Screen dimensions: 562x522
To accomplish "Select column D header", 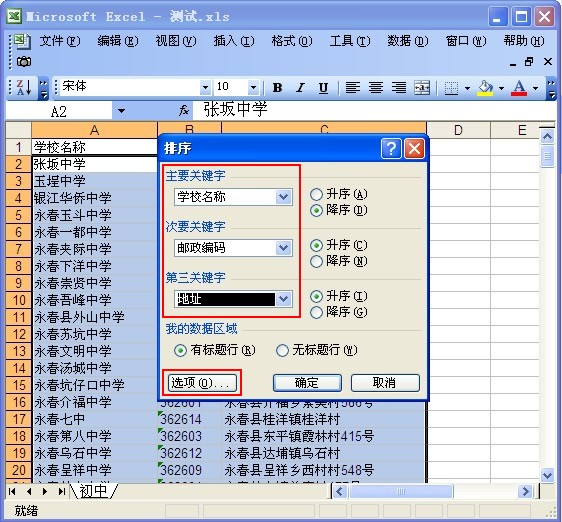I will tap(458, 130).
